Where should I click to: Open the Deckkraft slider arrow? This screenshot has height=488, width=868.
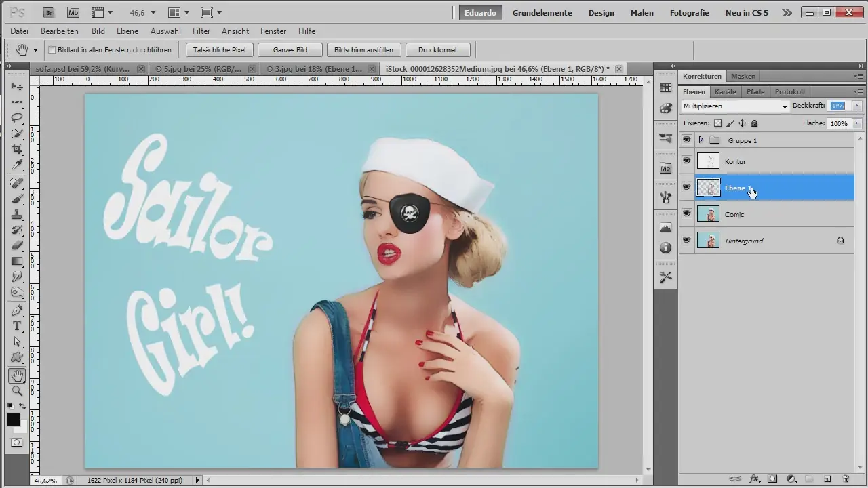click(x=857, y=106)
